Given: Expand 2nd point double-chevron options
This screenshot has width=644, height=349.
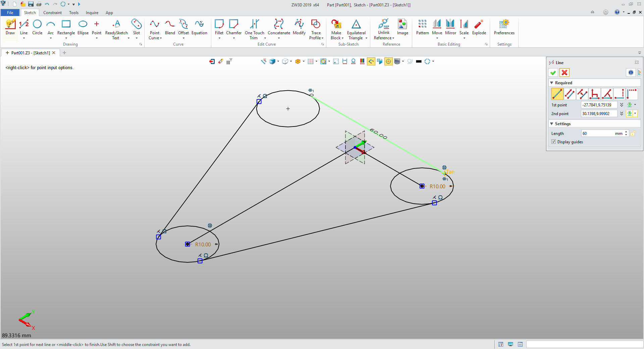Looking at the screenshot, I should coord(622,114).
